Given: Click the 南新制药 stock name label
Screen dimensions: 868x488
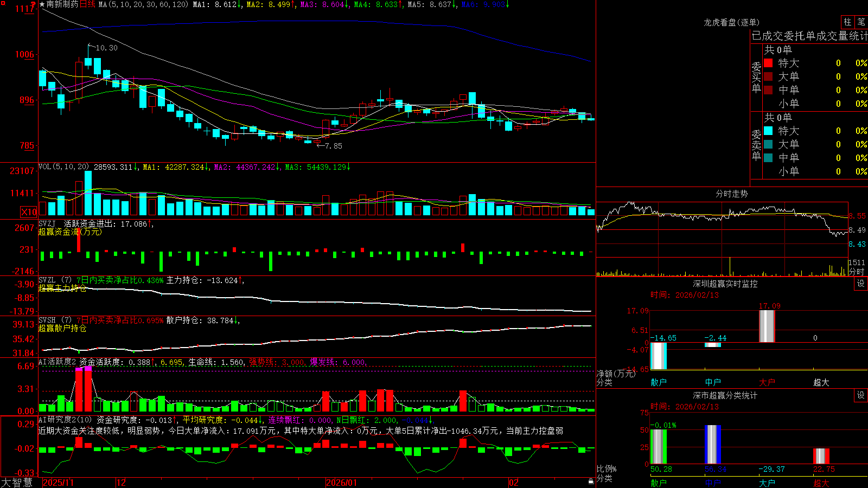Looking at the screenshot, I should click(62, 4).
